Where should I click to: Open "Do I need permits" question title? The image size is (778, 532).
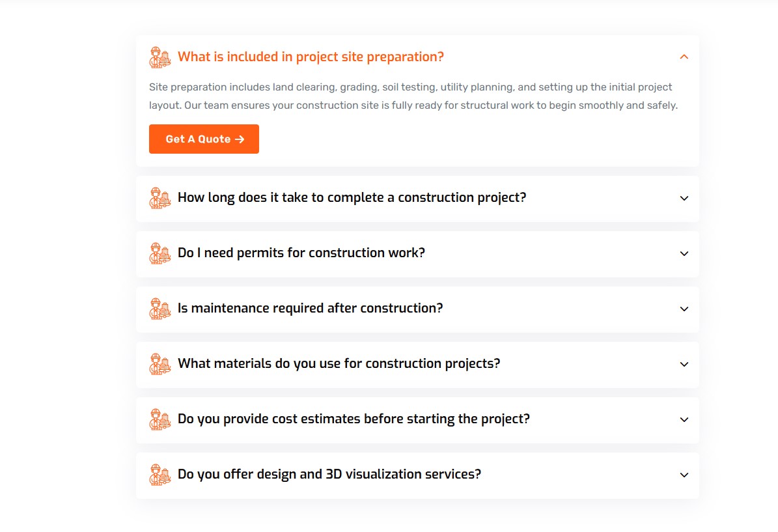(x=301, y=253)
